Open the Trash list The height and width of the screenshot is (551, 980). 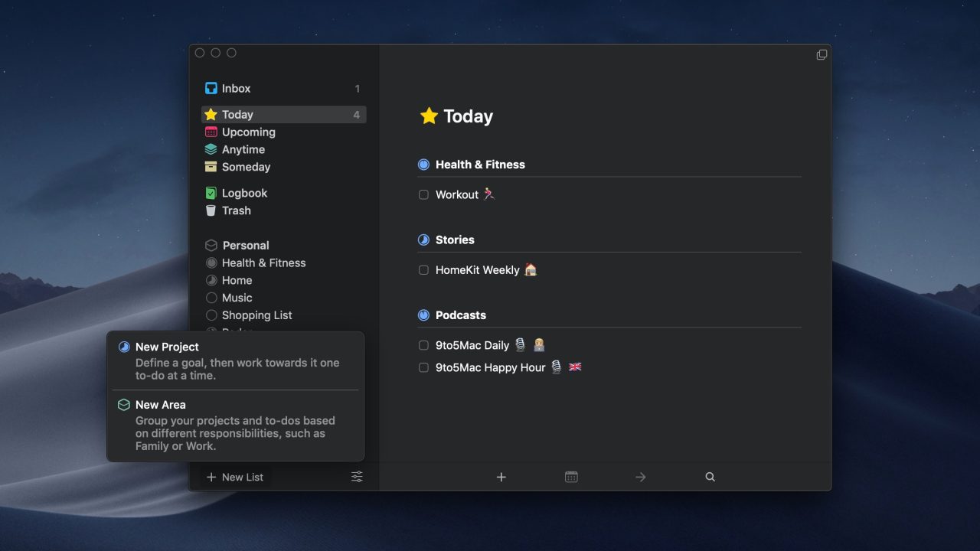coord(236,210)
